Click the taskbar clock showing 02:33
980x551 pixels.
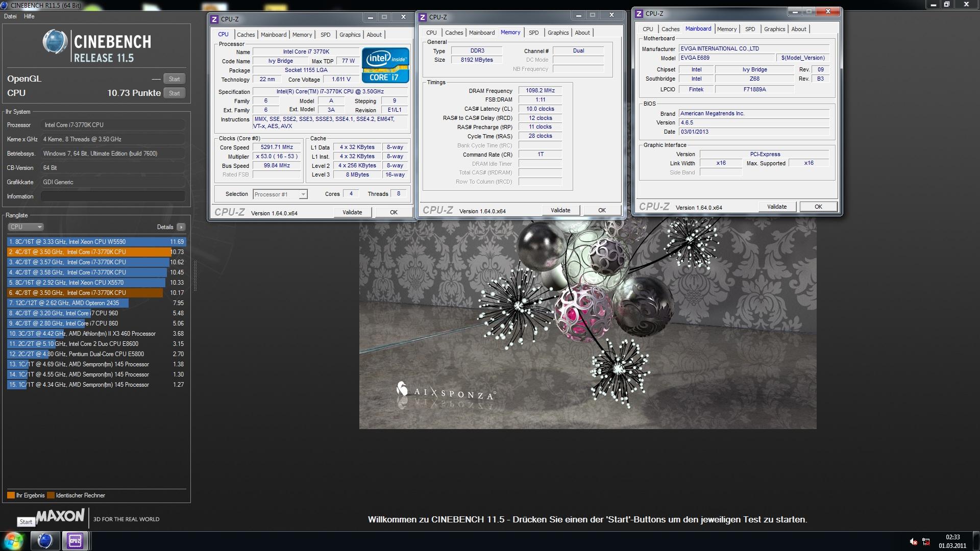click(952, 541)
